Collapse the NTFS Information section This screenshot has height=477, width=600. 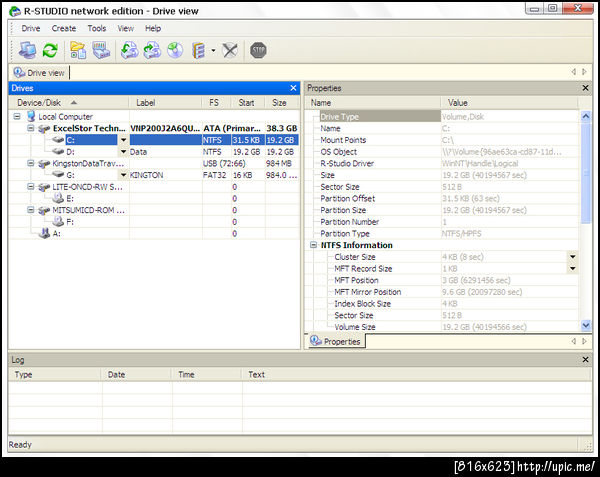pyautogui.click(x=313, y=245)
